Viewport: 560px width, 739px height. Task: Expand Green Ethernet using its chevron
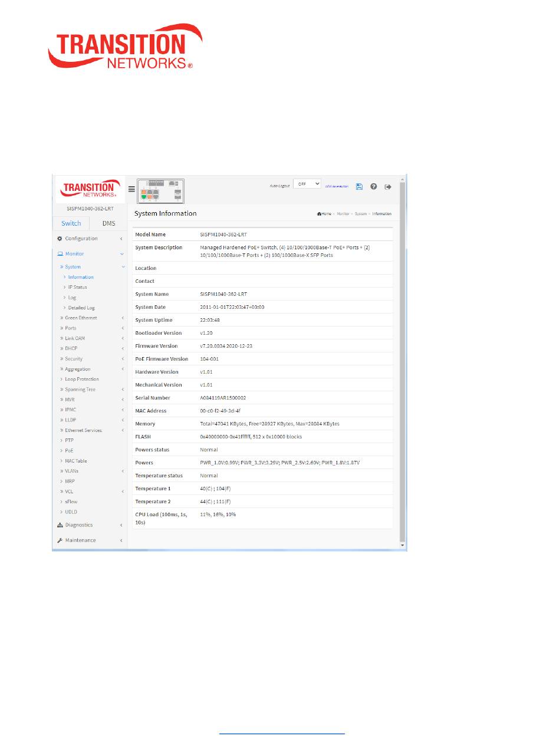(122, 318)
